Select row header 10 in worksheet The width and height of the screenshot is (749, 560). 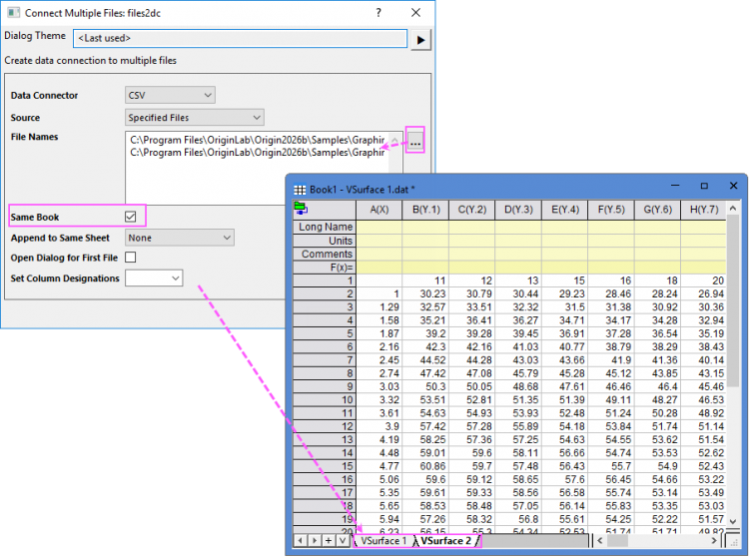coord(325,399)
